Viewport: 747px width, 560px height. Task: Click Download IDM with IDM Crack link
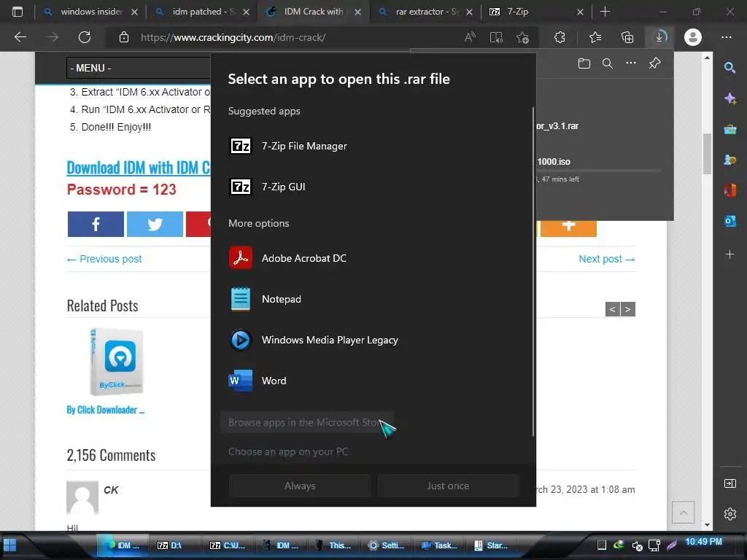coord(138,168)
